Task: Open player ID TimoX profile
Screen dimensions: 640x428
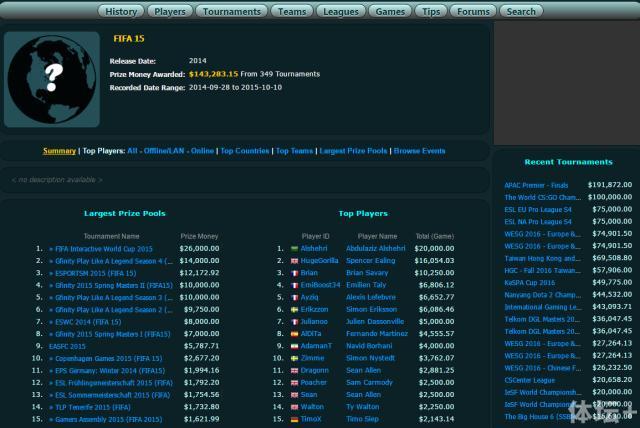Action: (311, 419)
